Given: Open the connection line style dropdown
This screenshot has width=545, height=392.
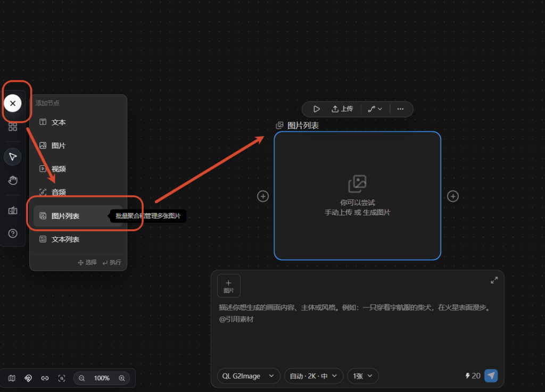Looking at the screenshot, I should coord(375,109).
